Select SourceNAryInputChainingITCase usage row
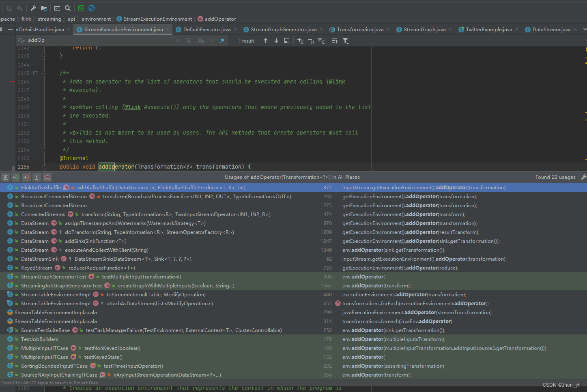The height and width of the screenshot is (392, 587). 293,375
